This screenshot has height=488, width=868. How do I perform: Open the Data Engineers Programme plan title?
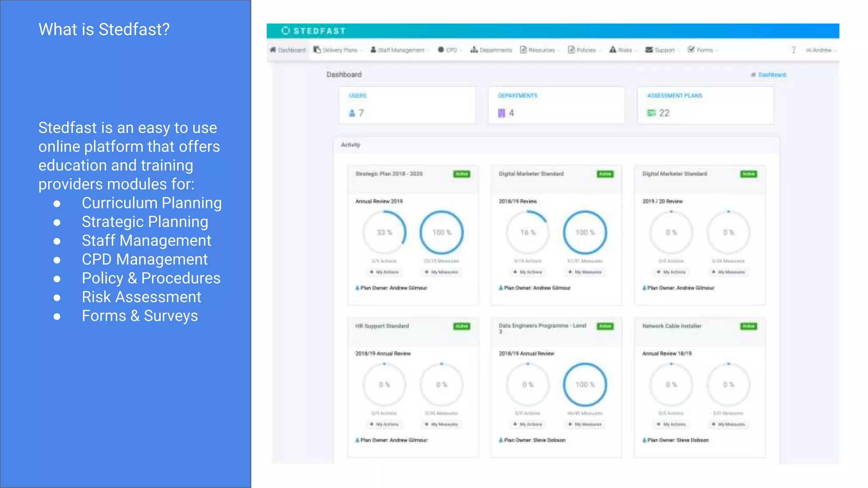click(x=542, y=326)
